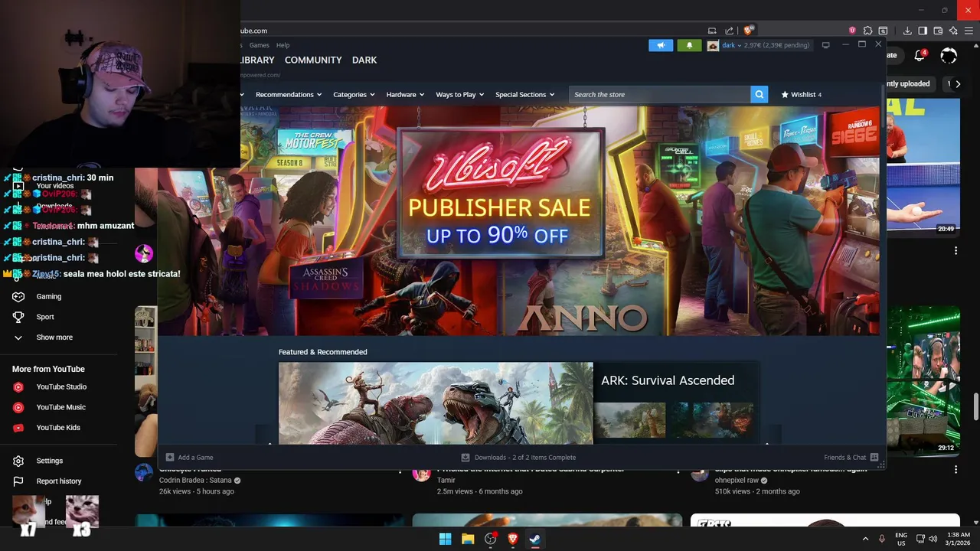Enter Steam Big Picture mode icon
Image resolution: width=980 pixels, height=551 pixels.
(825, 45)
